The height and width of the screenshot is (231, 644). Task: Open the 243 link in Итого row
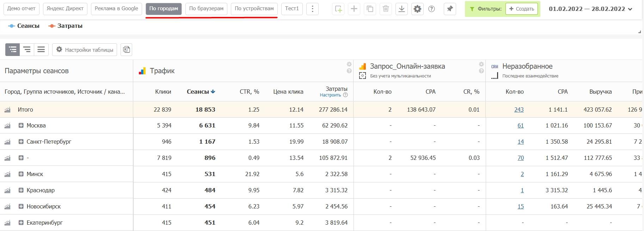(519, 110)
